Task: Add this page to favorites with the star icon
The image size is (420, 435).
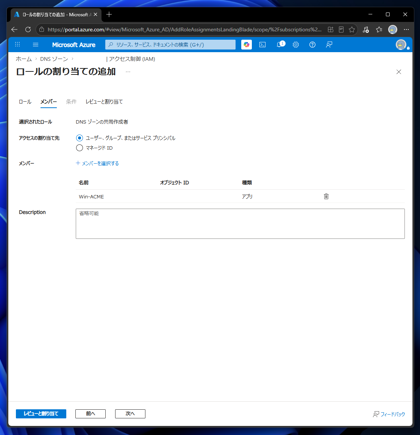Action: point(352,30)
